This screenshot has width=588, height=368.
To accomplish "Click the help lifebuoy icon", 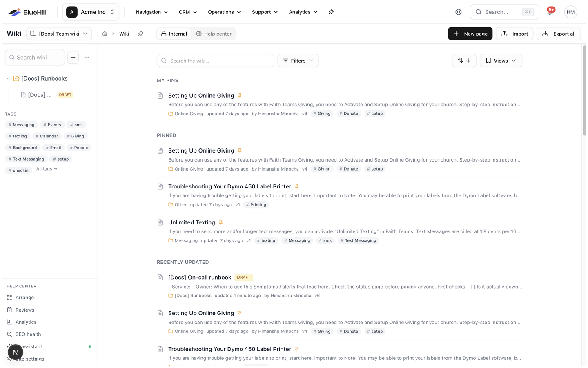I will (459, 12).
